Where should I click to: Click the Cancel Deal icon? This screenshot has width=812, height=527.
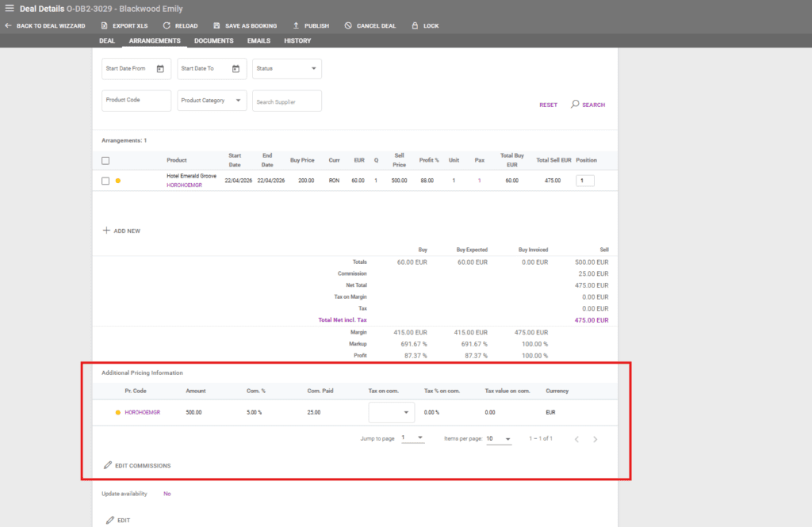pyautogui.click(x=348, y=25)
